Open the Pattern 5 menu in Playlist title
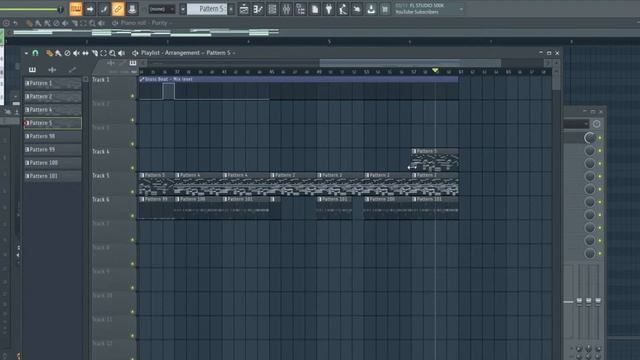 click(218, 53)
